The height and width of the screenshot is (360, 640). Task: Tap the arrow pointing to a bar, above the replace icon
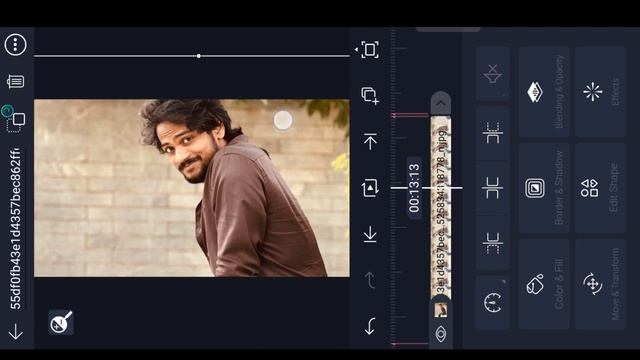(x=370, y=141)
